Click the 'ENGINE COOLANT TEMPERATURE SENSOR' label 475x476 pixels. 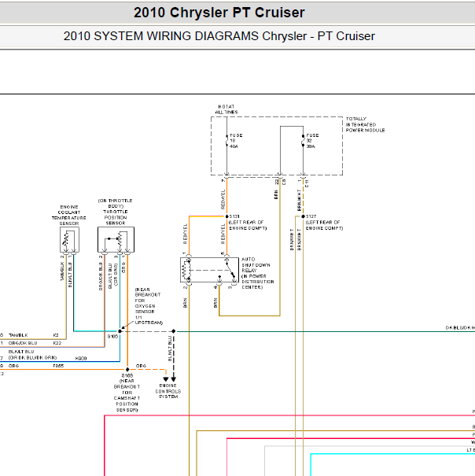69,216
